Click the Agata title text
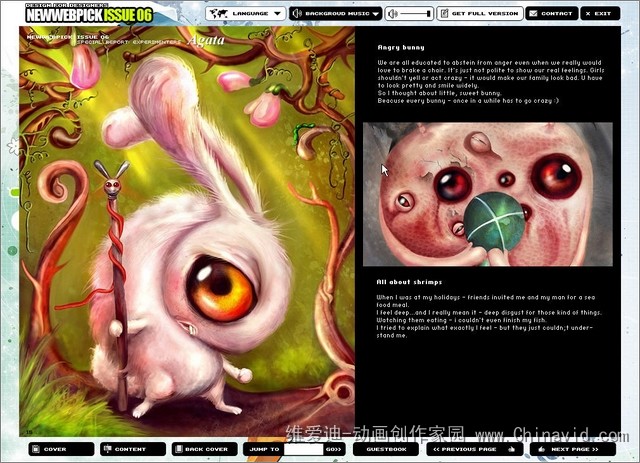 click(206, 40)
